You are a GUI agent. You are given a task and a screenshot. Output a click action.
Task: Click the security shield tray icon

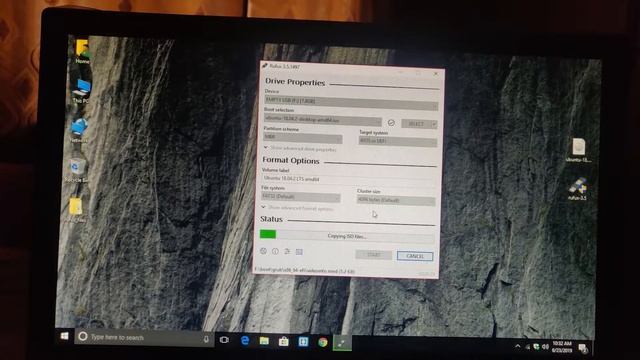536,347
